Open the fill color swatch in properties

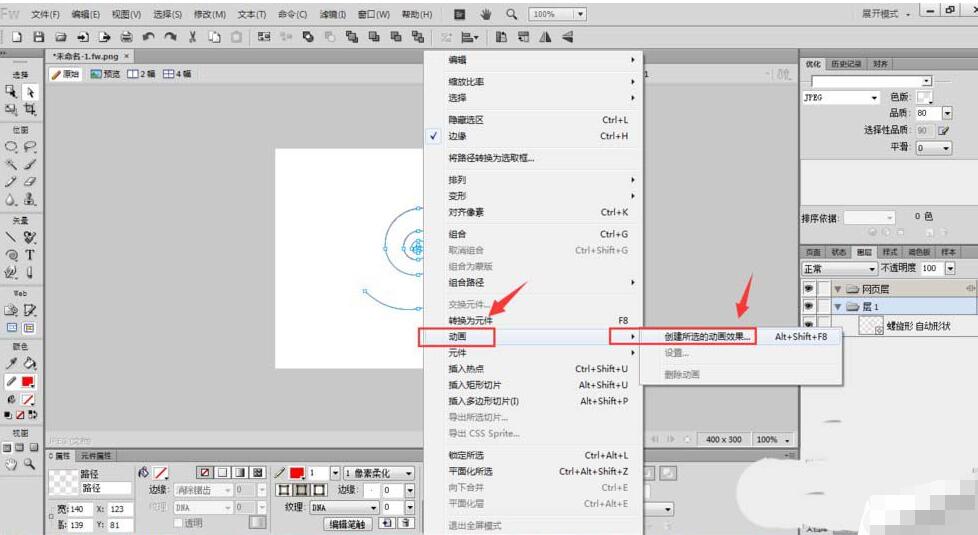point(161,473)
